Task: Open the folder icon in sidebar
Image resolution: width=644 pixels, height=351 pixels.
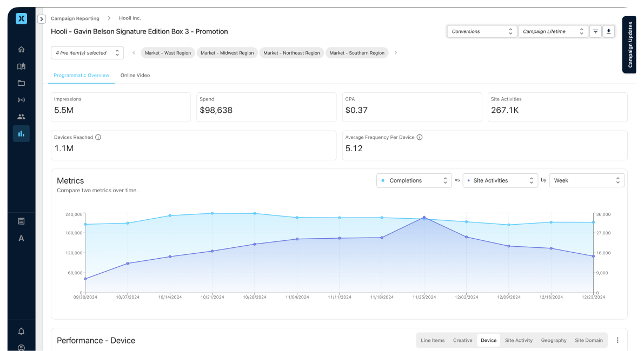Action: tap(21, 83)
